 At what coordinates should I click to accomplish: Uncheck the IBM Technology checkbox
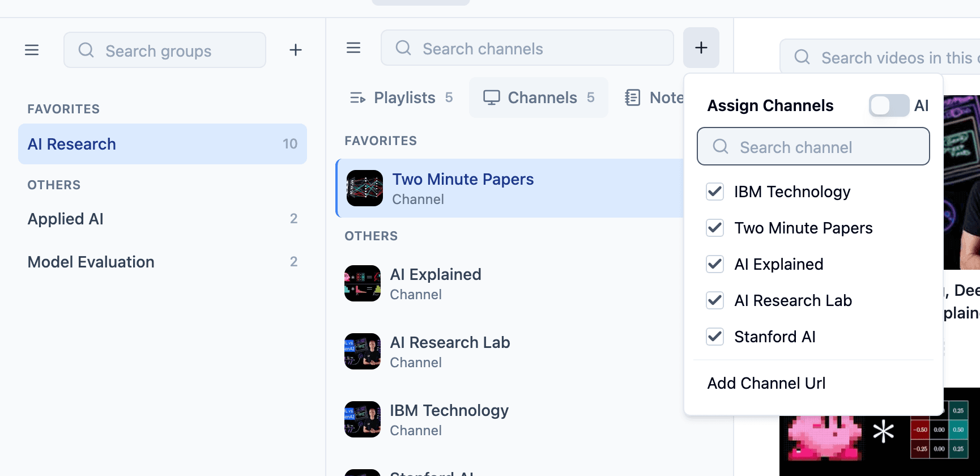coord(715,192)
